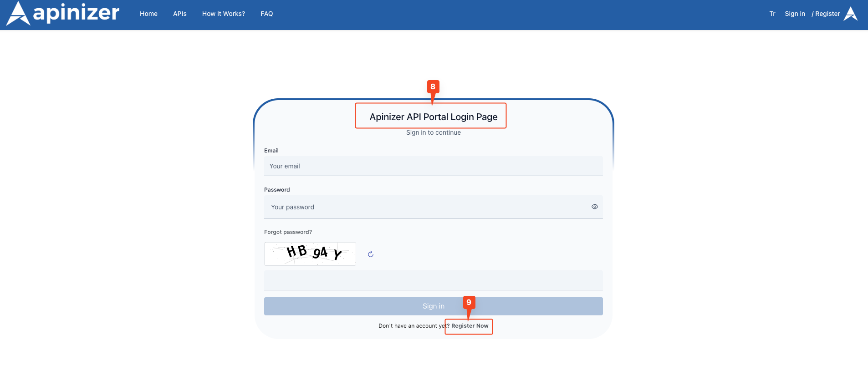Viewport: 868px width, 390px height.
Task: Click Sign in link in top bar
Action: 795,14
